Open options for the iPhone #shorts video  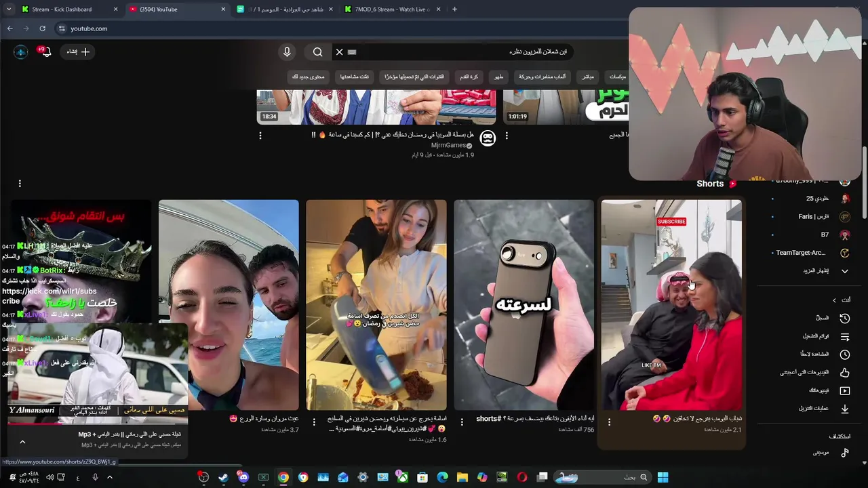coord(462,422)
